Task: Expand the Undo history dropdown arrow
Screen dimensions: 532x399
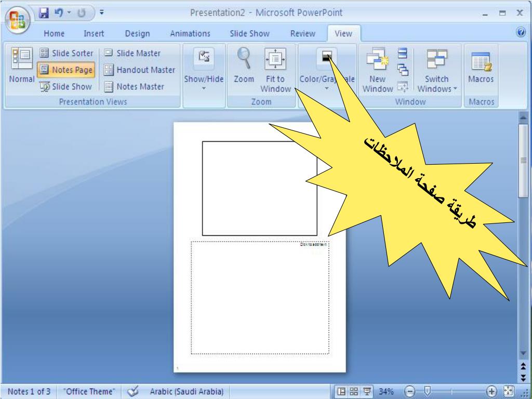Action: pos(69,12)
